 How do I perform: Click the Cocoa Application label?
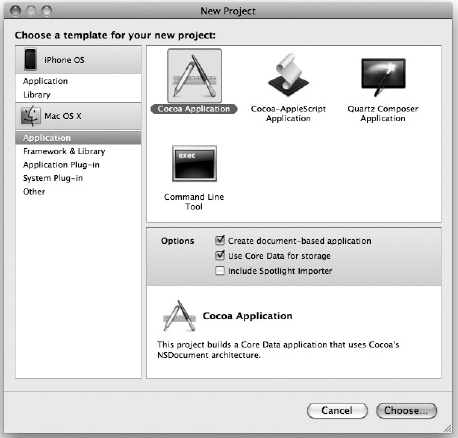[x=194, y=109]
